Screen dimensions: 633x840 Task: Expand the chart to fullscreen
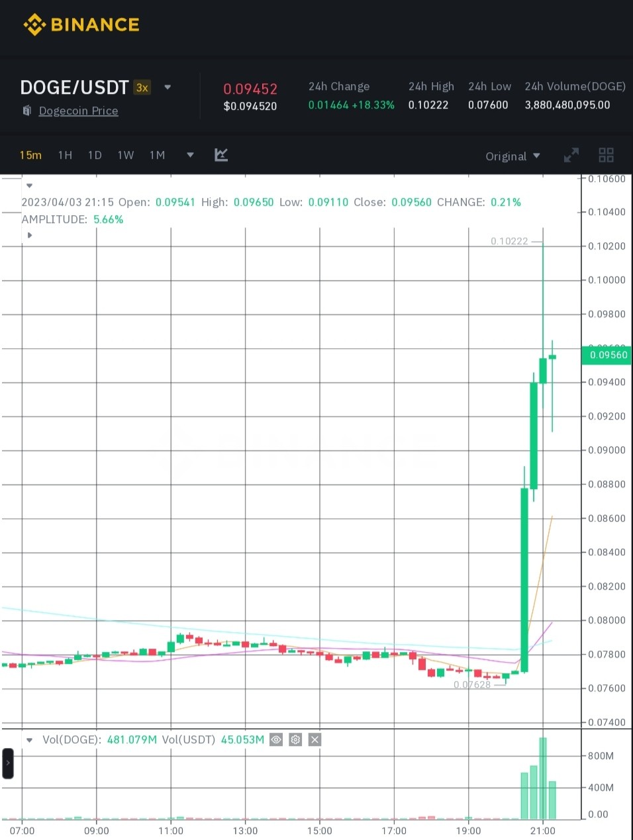[x=571, y=156]
